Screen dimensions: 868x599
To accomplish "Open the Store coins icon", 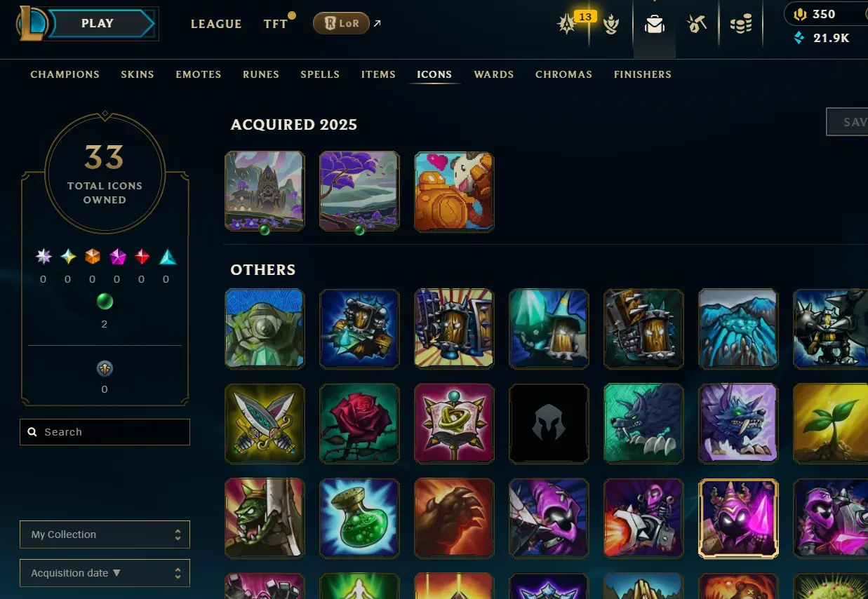I will pos(740,25).
